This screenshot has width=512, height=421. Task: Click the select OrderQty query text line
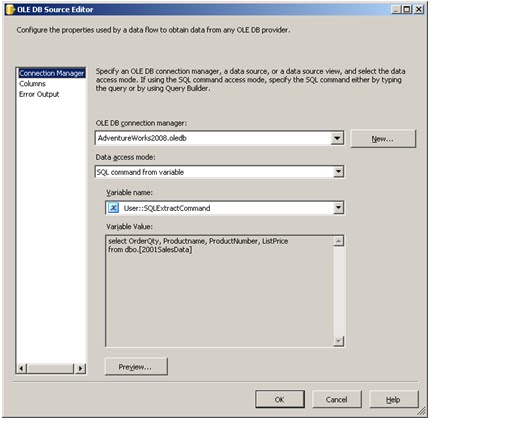click(x=198, y=241)
